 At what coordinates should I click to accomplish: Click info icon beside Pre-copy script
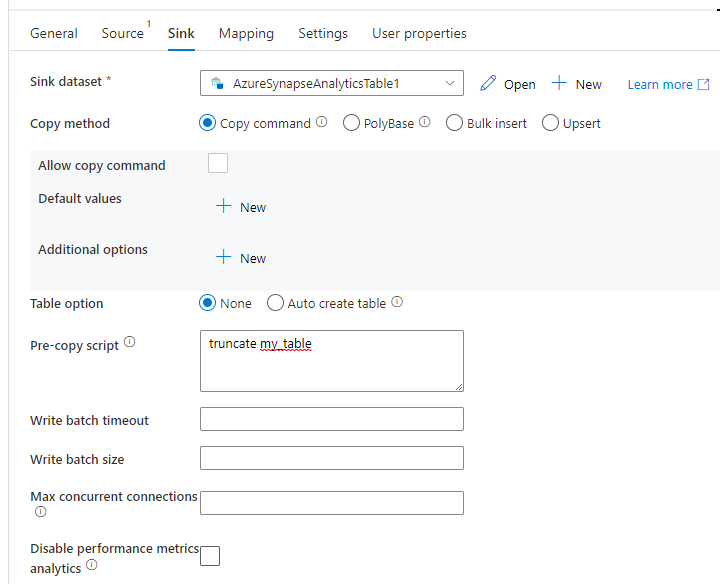click(x=129, y=342)
